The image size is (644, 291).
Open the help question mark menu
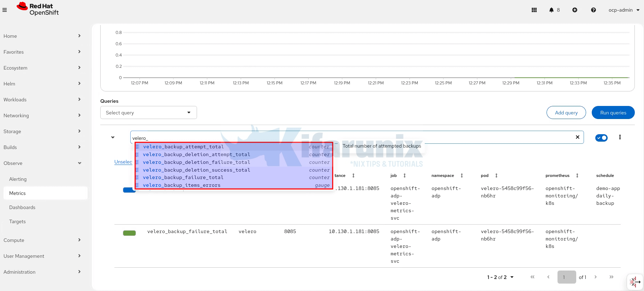[x=594, y=10]
